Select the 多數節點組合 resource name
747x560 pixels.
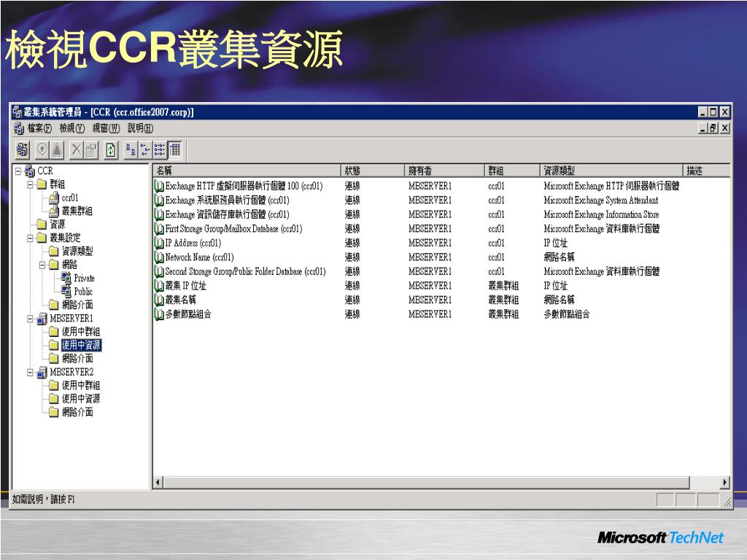pyautogui.click(x=187, y=314)
